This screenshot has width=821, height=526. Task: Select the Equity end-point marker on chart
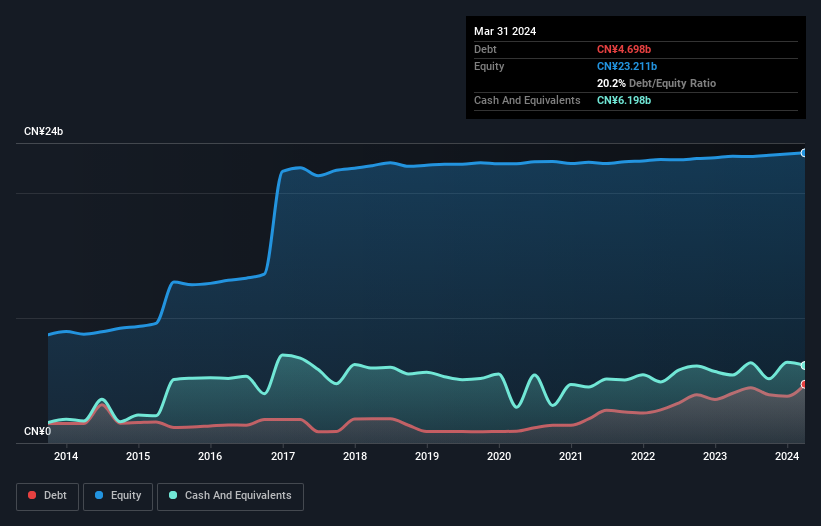point(804,153)
